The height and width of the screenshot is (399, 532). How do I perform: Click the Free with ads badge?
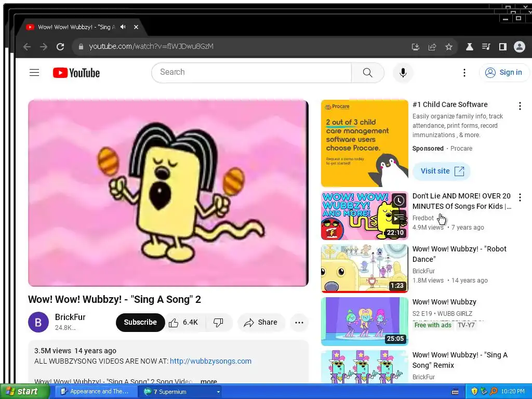pyautogui.click(x=433, y=325)
